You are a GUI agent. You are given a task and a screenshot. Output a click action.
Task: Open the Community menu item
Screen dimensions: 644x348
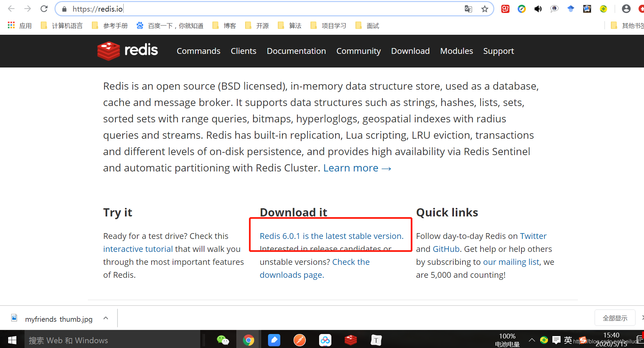point(359,51)
